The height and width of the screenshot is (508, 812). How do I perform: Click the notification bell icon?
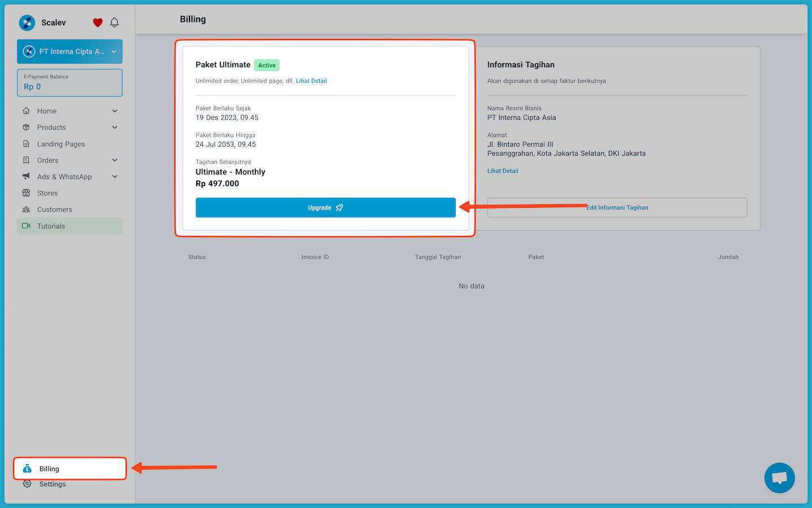114,22
